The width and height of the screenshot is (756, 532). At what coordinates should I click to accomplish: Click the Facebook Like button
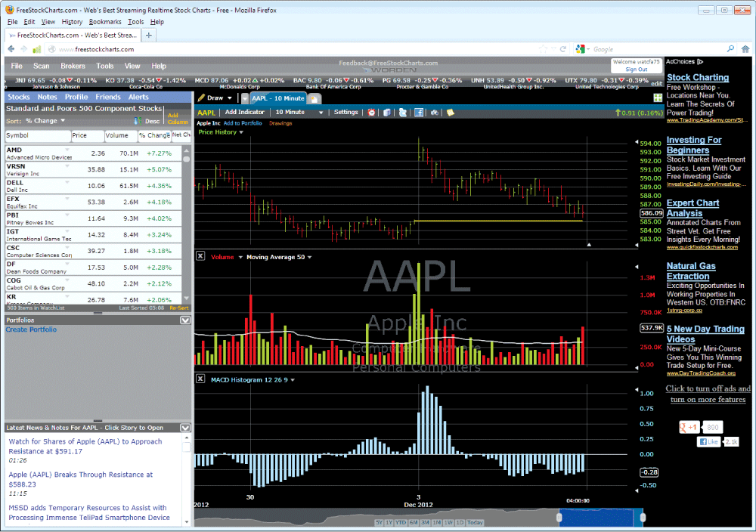[x=709, y=441]
